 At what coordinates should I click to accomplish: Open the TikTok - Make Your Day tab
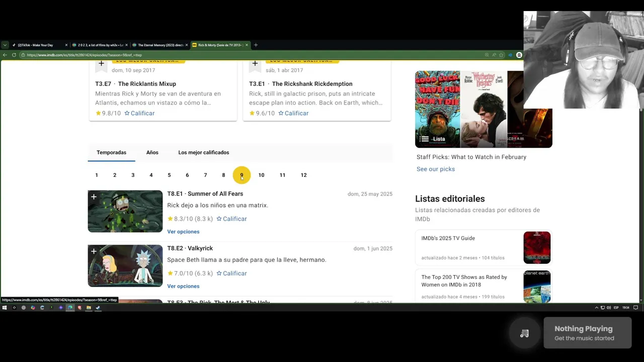coord(39,45)
